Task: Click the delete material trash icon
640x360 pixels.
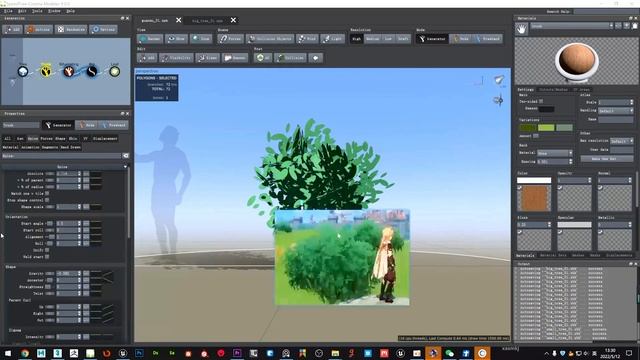Action: coord(635,26)
